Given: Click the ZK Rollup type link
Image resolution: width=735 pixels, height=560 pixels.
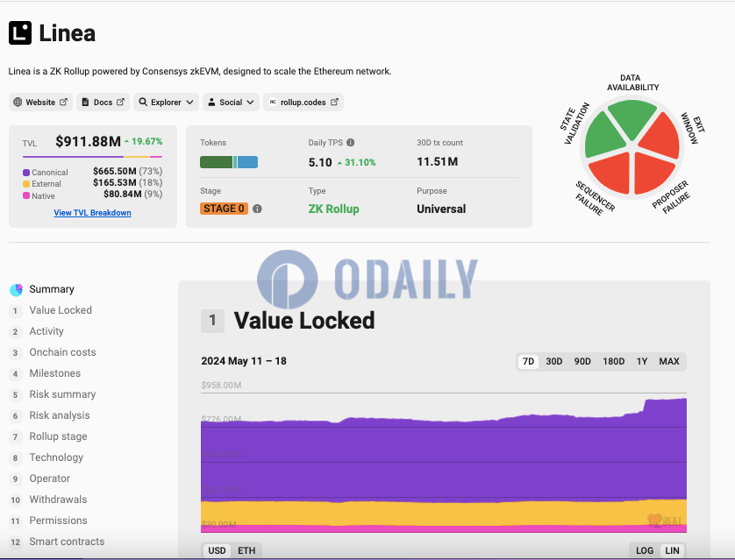Looking at the screenshot, I should pos(334,209).
